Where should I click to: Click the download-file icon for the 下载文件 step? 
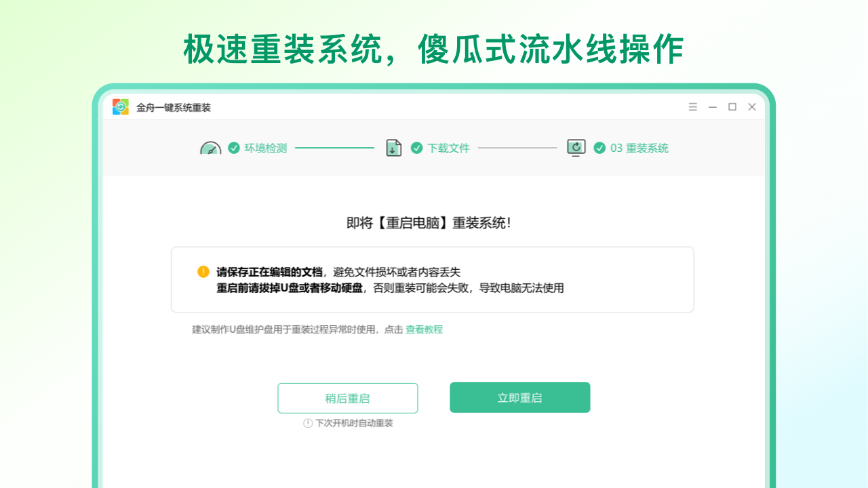pyautogui.click(x=393, y=148)
